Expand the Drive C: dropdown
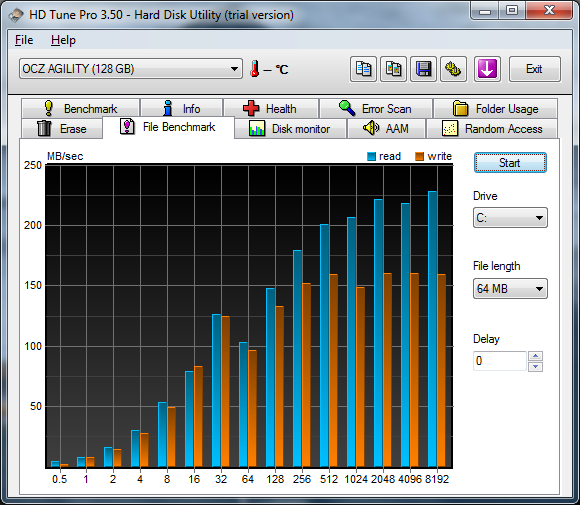The height and width of the screenshot is (505, 580). 510,218
